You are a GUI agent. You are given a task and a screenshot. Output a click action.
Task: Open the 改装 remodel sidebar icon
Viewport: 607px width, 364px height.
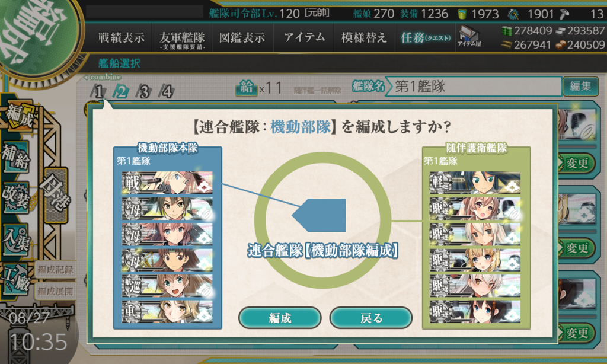16,197
